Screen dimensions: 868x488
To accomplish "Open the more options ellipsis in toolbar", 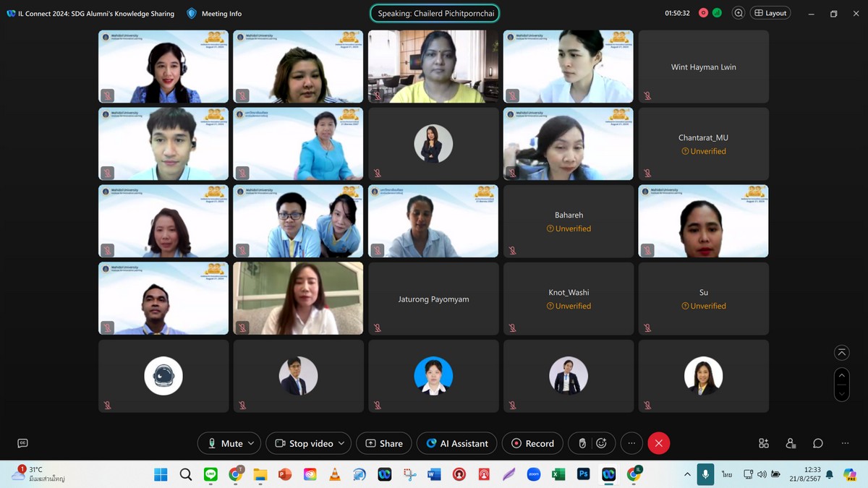I will point(631,443).
